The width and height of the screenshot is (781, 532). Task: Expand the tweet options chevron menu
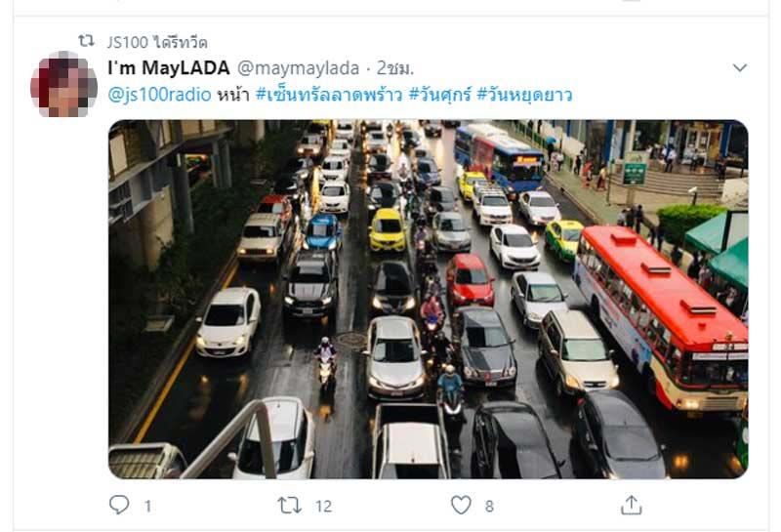pyautogui.click(x=740, y=67)
